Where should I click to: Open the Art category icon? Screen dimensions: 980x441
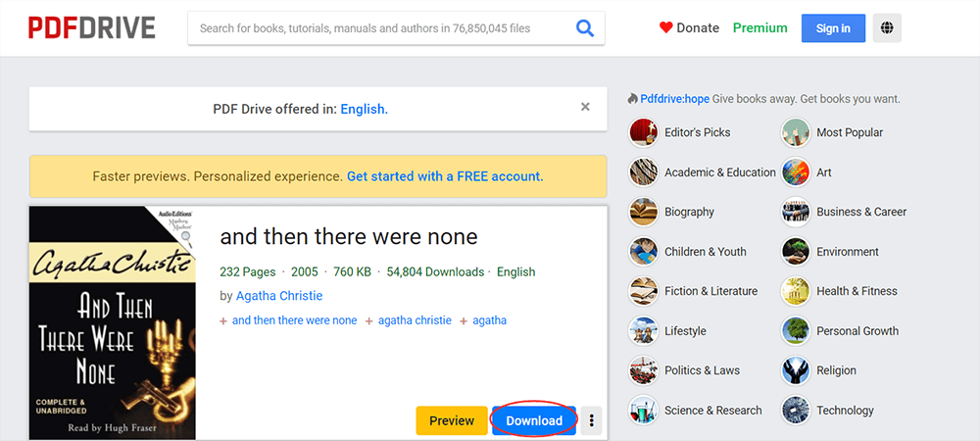pos(796,172)
